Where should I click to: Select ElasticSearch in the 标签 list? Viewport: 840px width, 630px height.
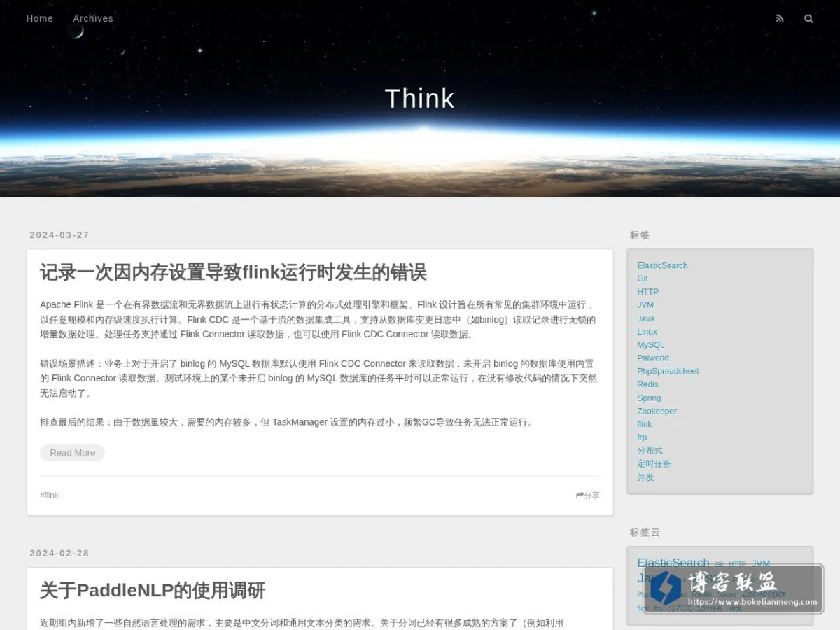pos(662,265)
